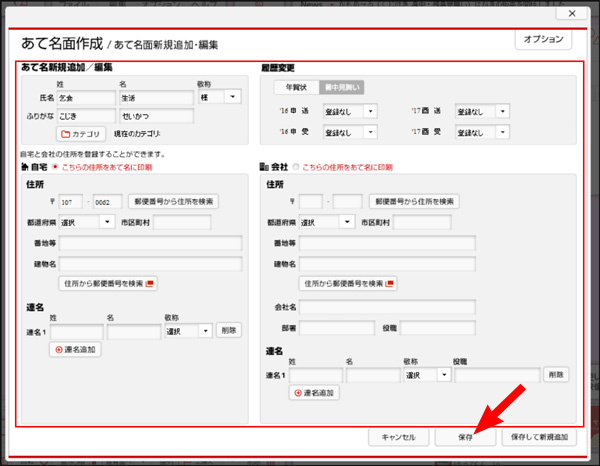Open the 敬称 様 dropdown
The width and height of the screenshot is (600, 466).
(x=220, y=97)
